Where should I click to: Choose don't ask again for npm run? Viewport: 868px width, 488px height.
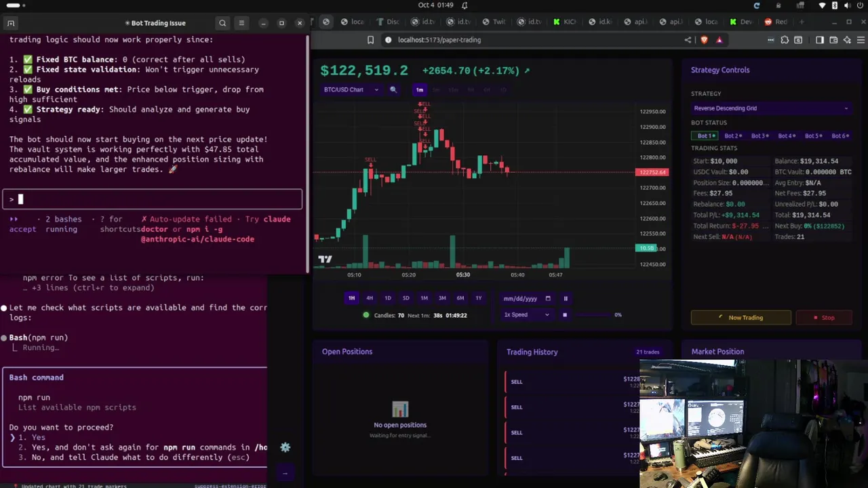(142, 447)
